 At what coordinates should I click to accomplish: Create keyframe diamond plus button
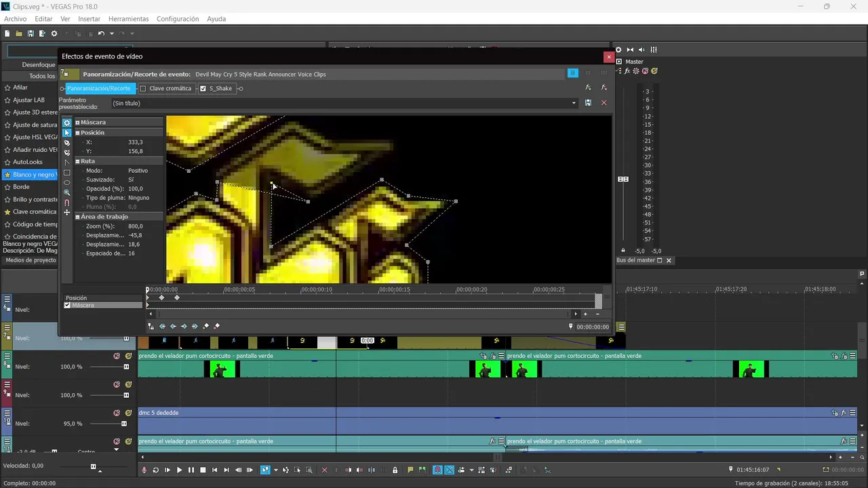pyautogui.click(x=206, y=326)
